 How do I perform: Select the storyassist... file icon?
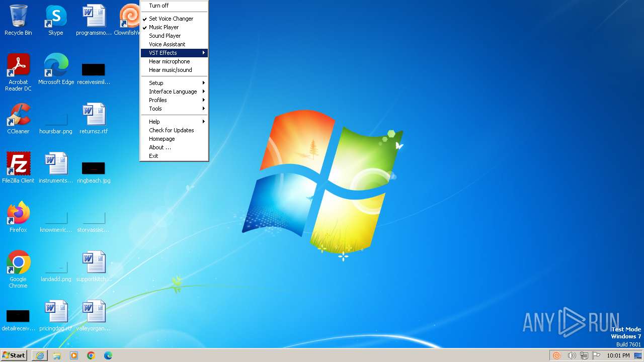click(x=94, y=221)
